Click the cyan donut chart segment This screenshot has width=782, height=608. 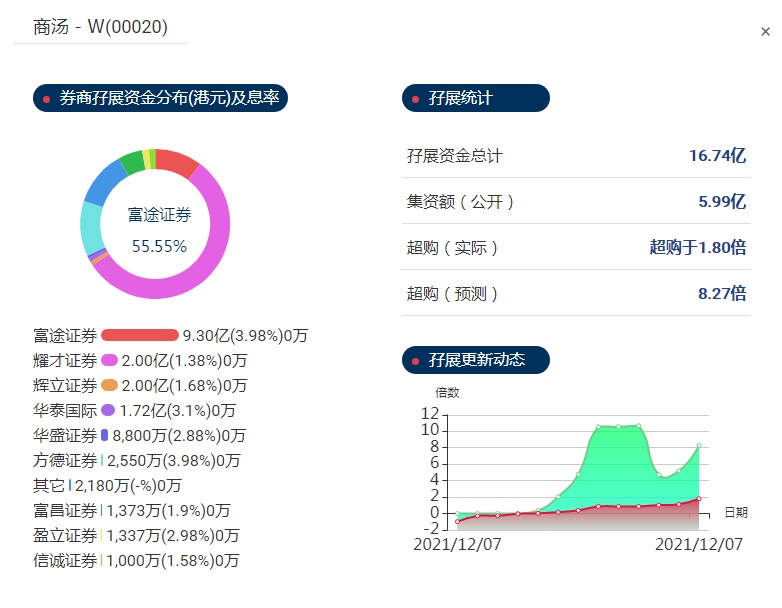92,228
